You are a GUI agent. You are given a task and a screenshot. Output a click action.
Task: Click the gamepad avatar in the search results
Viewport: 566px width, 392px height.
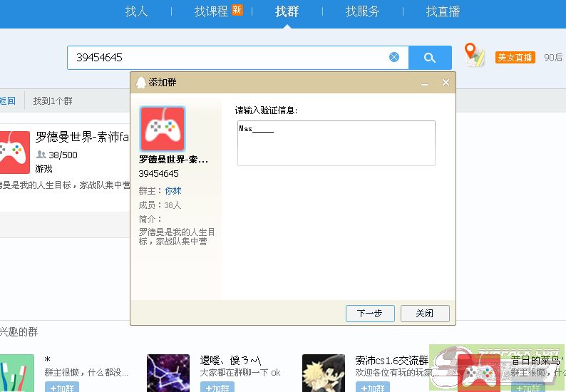tap(14, 152)
